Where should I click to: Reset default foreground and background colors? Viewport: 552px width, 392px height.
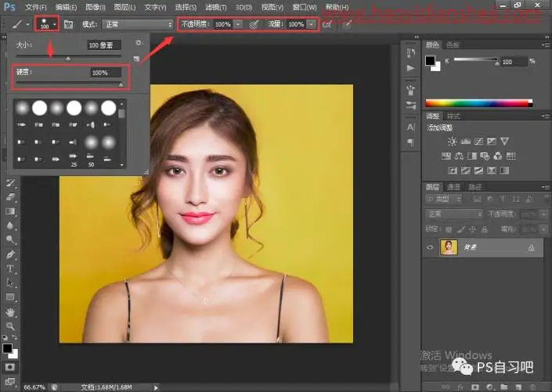(5, 337)
